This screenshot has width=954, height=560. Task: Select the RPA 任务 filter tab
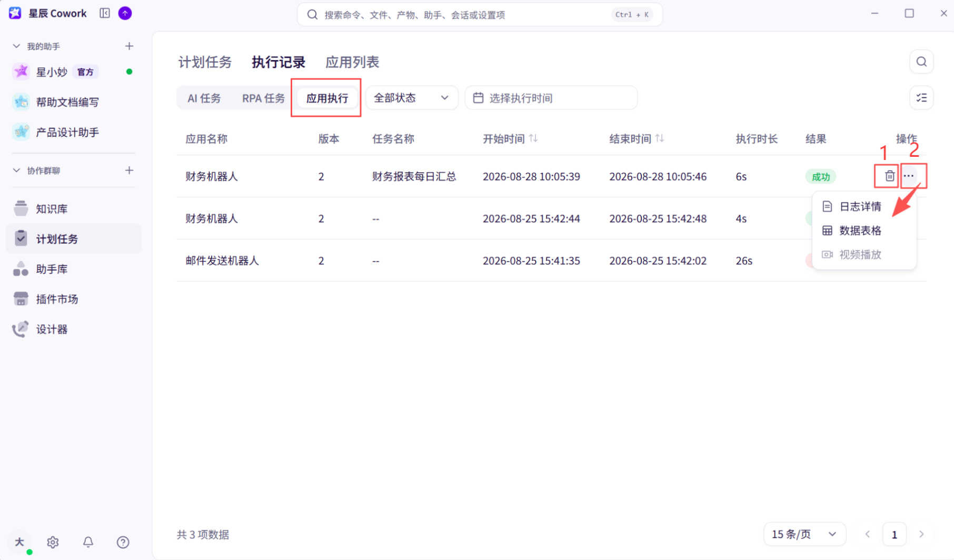click(263, 98)
